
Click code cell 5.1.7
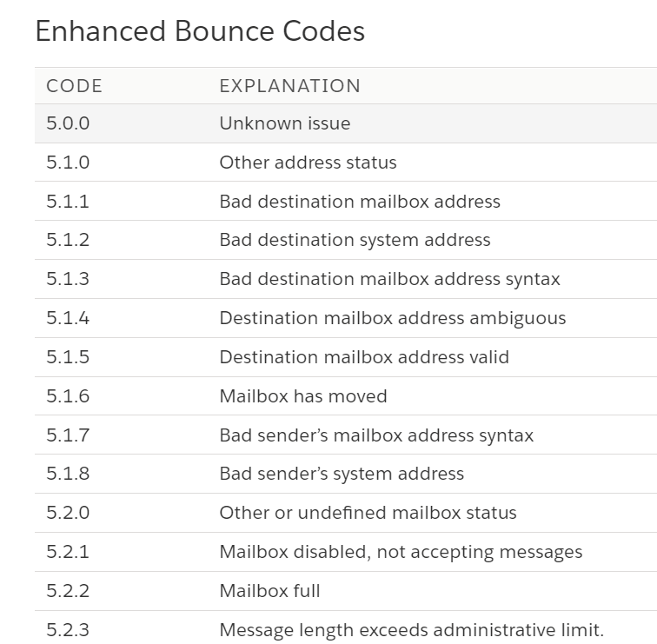tap(68, 435)
